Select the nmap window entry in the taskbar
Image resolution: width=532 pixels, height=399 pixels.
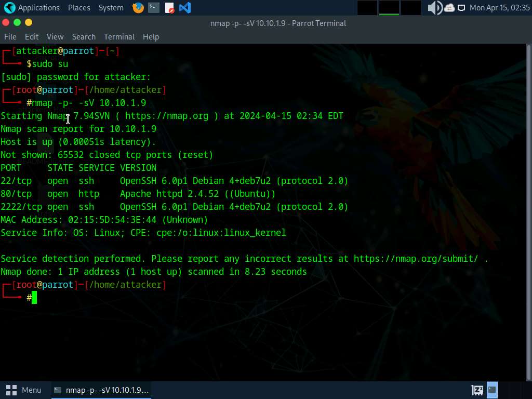101,390
